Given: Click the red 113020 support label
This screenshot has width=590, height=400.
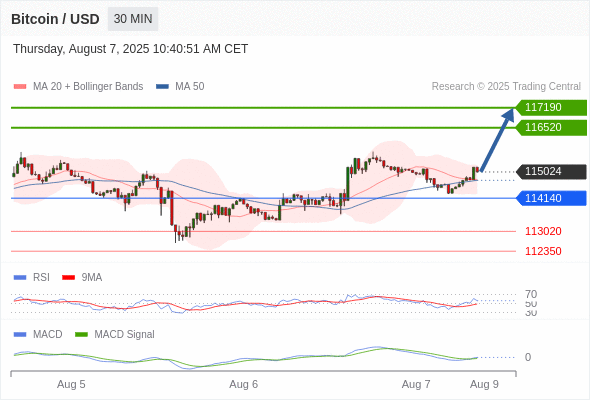Looking at the screenshot, I should (543, 231).
